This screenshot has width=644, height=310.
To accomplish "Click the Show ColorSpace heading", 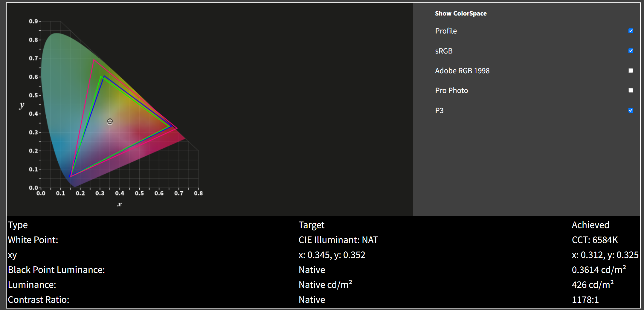I will pyautogui.click(x=460, y=13).
